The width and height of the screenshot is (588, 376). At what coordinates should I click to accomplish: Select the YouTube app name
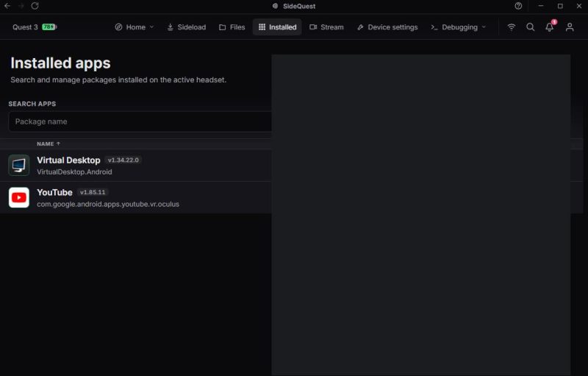tap(54, 193)
